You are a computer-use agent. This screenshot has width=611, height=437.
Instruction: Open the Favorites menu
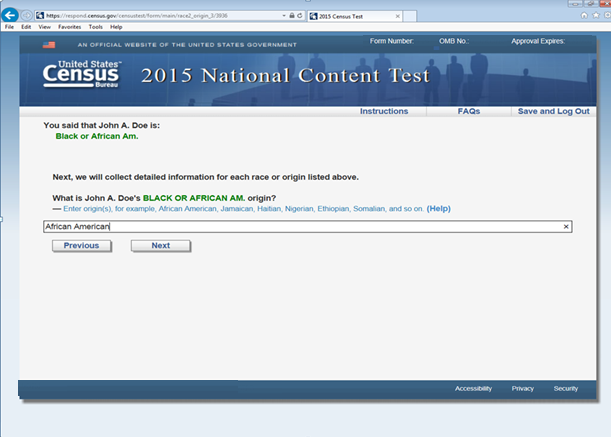[70, 27]
